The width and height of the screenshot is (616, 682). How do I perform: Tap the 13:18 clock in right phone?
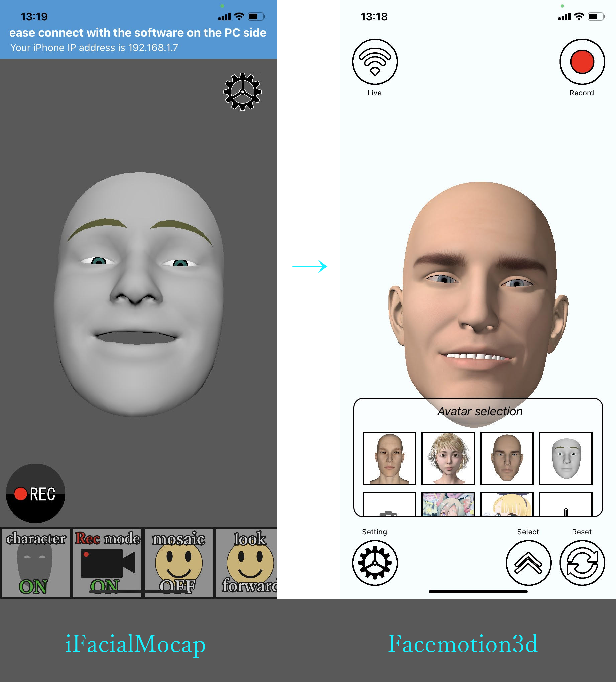pos(374,17)
